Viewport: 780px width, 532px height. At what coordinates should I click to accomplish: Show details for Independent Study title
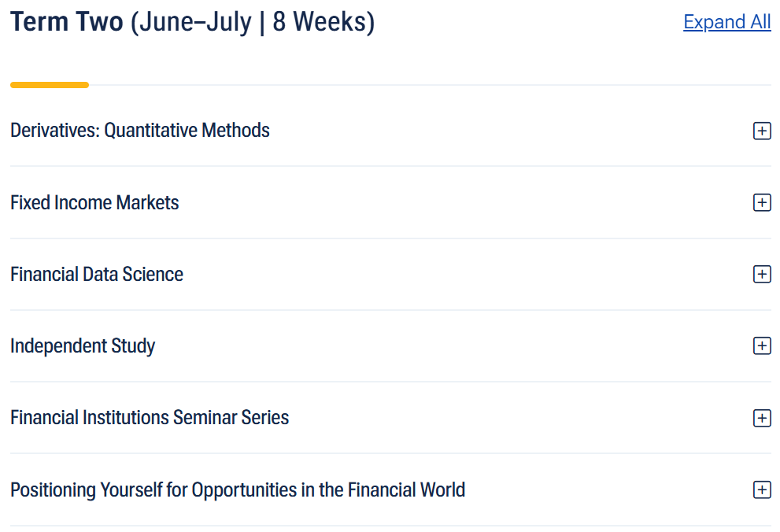tap(83, 346)
